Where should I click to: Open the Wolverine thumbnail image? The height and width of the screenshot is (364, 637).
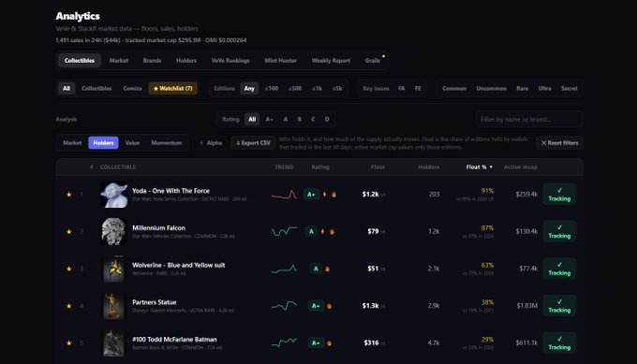pyautogui.click(x=113, y=269)
